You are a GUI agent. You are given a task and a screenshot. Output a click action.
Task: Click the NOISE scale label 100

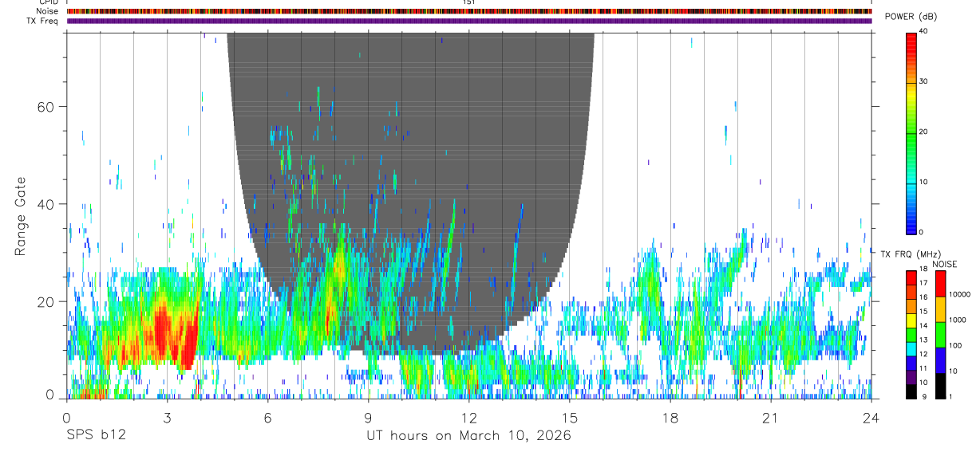click(955, 345)
